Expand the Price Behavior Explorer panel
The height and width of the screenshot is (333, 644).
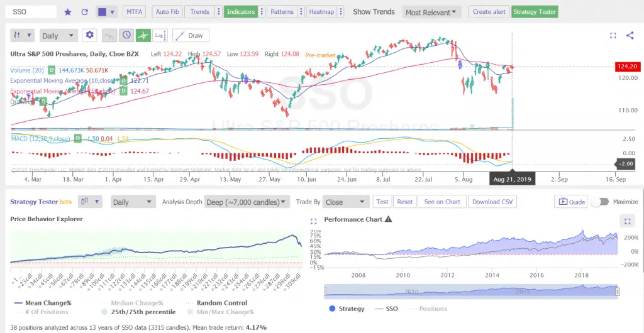(313, 221)
